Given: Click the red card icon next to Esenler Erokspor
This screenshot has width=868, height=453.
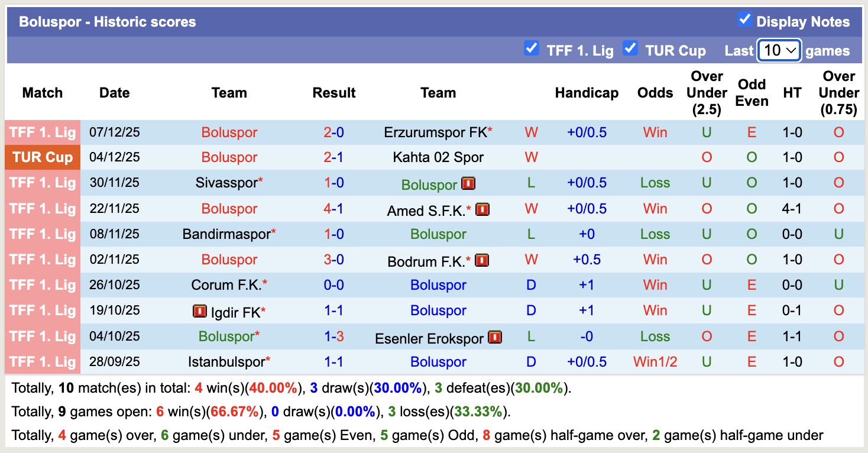Looking at the screenshot, I should (495, 336).
